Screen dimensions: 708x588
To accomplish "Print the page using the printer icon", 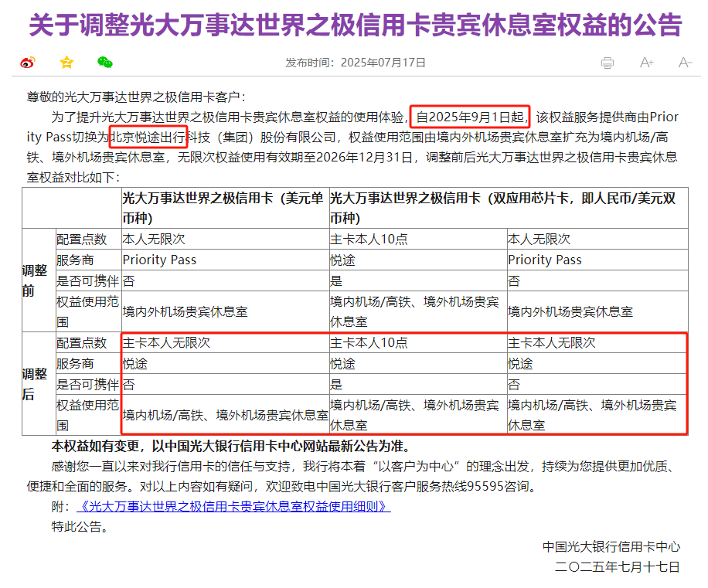I will pyautogui.click(x=608, y=63).
